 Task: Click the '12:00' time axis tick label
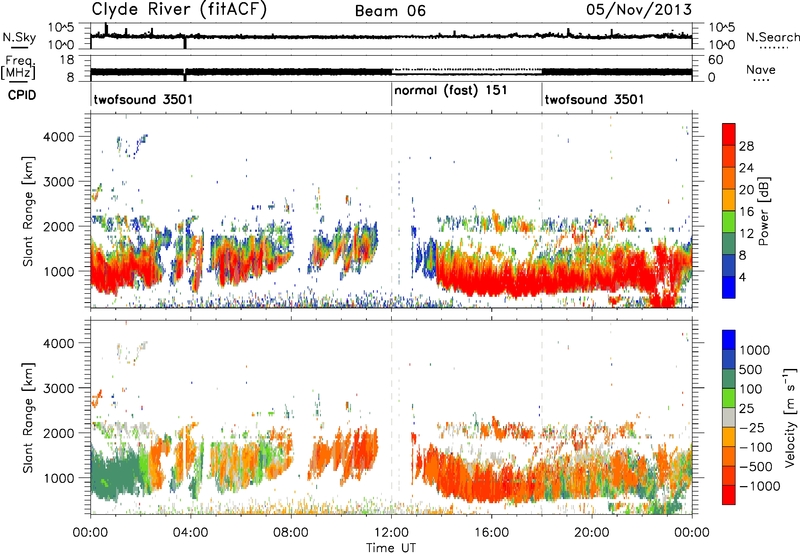(x=391, y=533)
